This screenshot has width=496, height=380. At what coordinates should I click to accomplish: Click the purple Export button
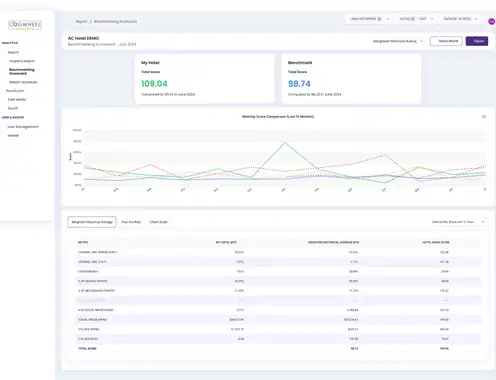click(x=477, y=41)
